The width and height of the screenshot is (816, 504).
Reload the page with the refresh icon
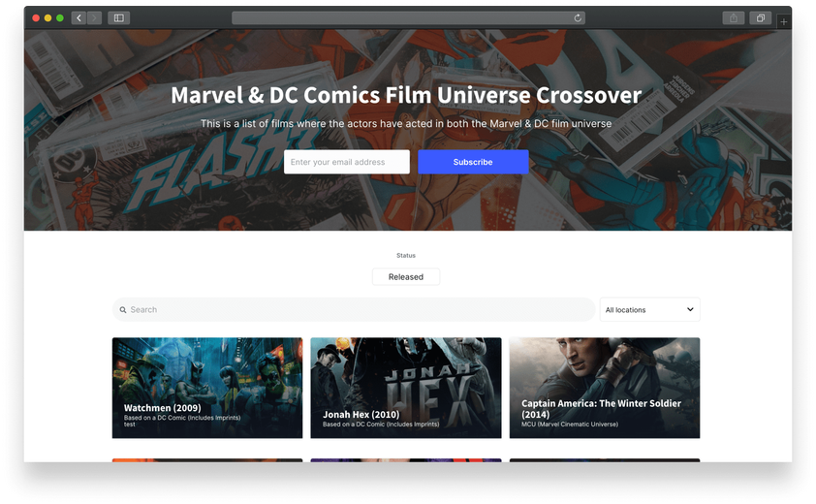click(578, 18)
